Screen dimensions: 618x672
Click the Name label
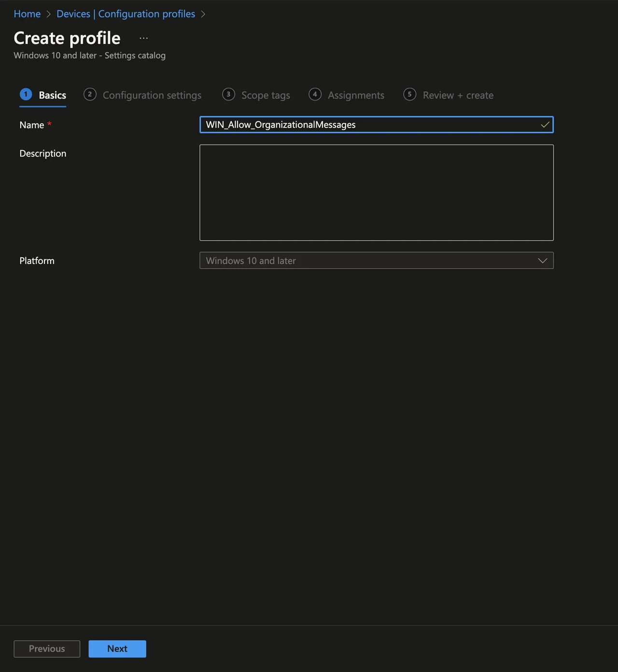coord(32,125)
